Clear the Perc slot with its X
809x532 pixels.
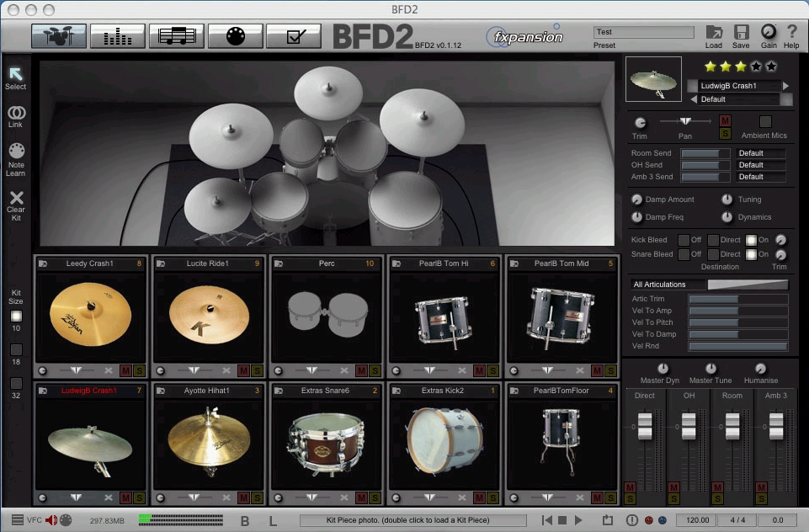click(x=344, y=370)
